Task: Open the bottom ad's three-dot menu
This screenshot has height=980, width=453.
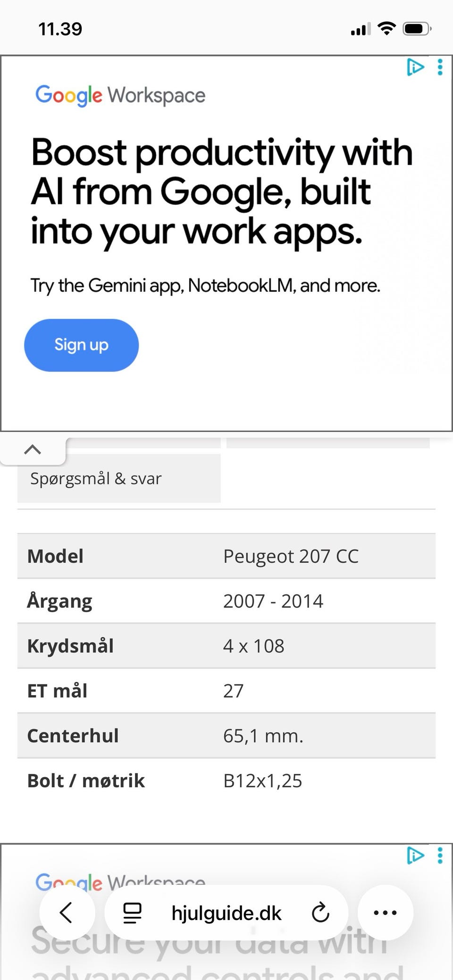Action: tap(440, 855)
